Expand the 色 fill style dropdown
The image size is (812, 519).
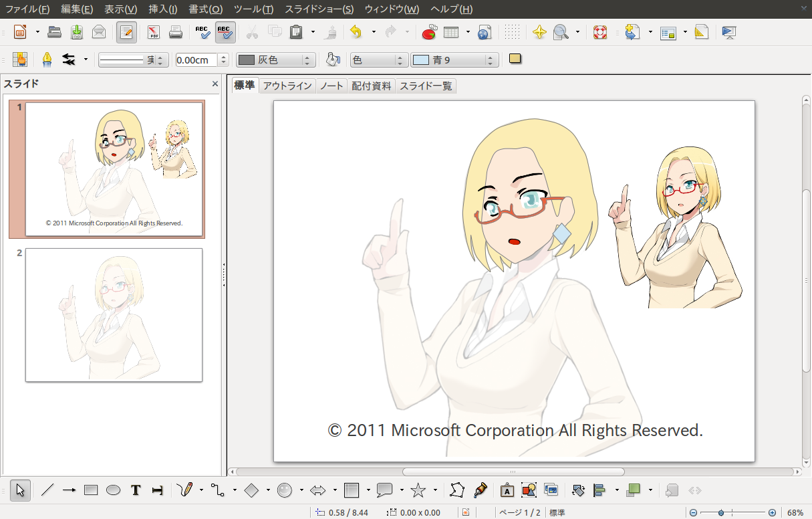point(379,60)
